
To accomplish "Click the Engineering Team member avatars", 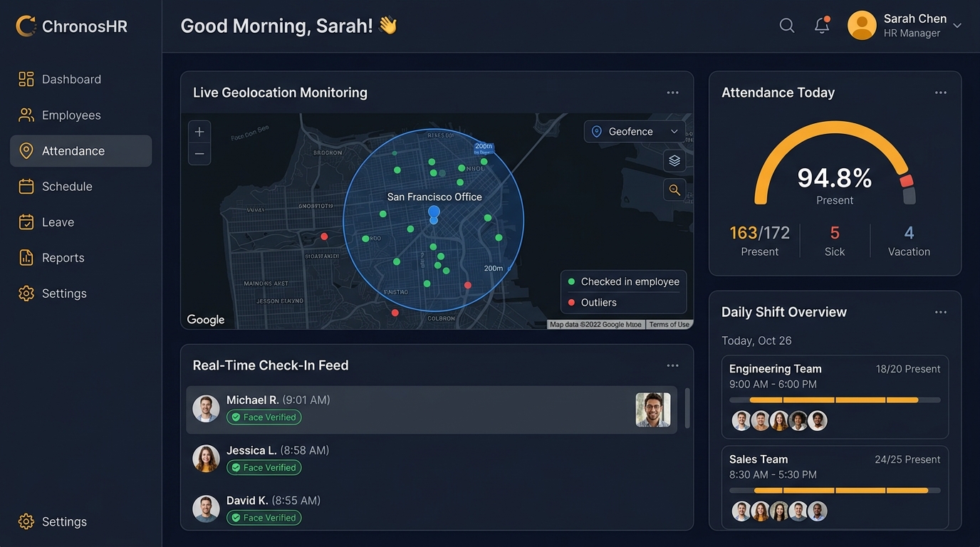I will point(779,421).
